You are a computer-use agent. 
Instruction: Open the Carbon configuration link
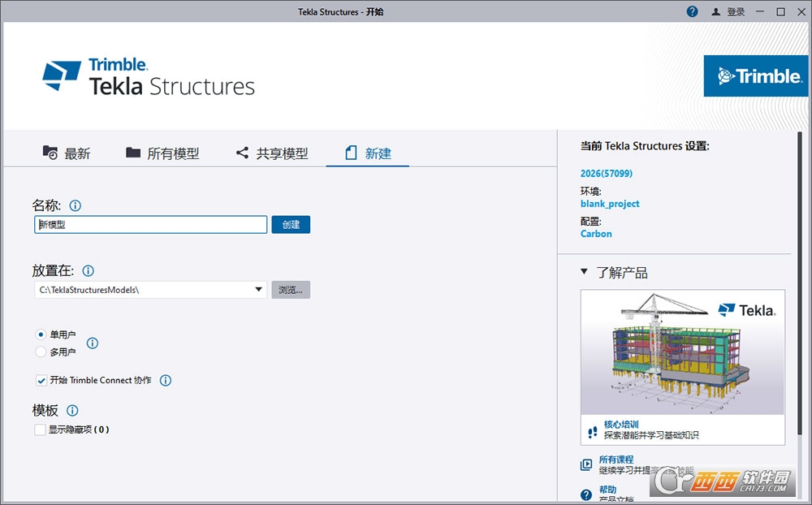(x=596, y=234)
